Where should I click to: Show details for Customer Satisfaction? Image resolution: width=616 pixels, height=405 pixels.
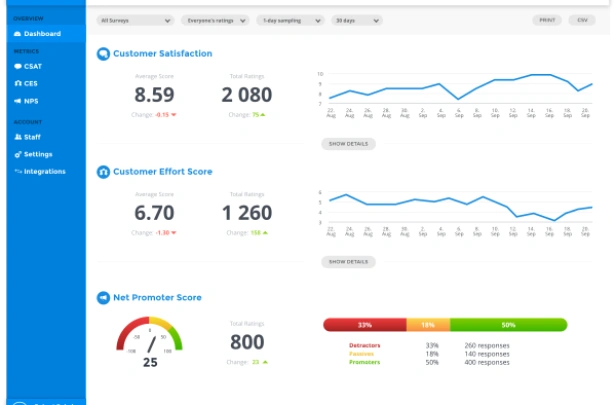click(348, 144)
